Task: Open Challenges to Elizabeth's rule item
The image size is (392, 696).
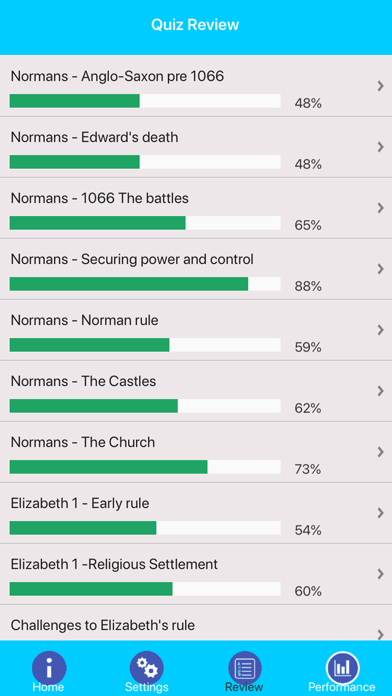Action: [196, 623]
